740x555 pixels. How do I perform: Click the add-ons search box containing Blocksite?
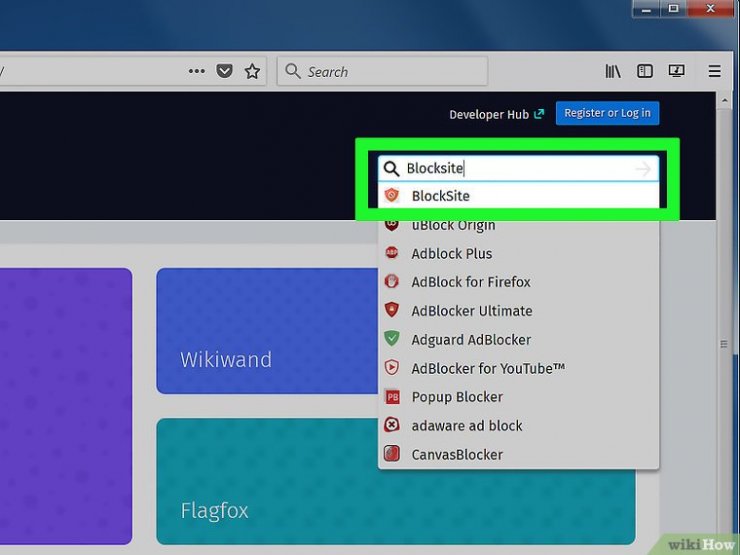[518, 168]
